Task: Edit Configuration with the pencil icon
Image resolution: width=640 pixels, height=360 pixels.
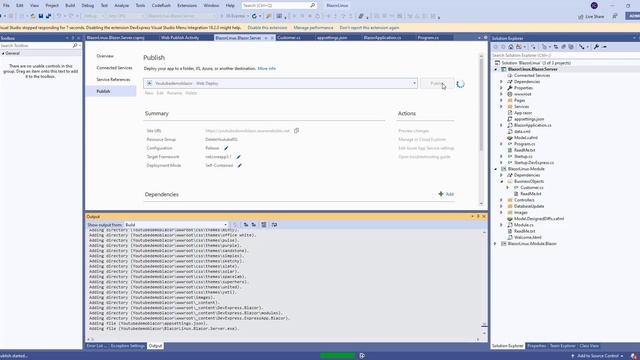Action: 226,148
